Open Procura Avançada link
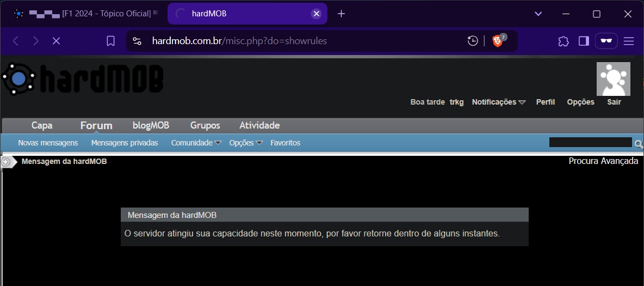Viewport: 644px width, 286px height. [603, 161]
